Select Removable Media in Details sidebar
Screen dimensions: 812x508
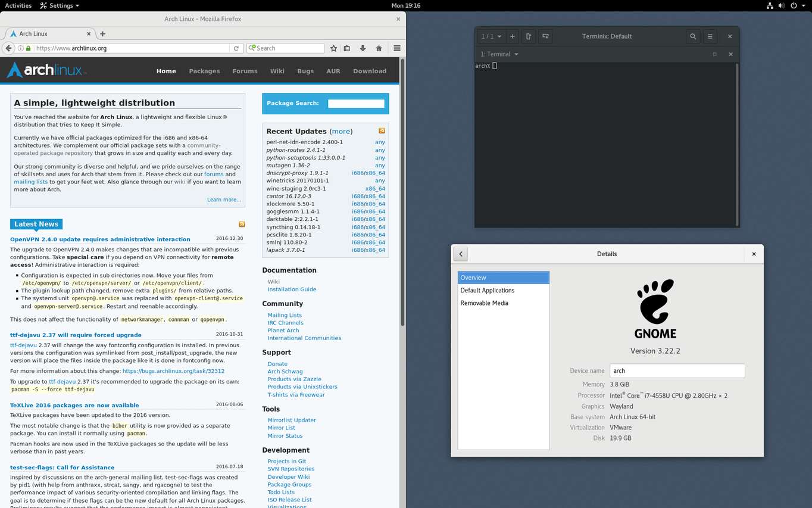click(503, 303)
